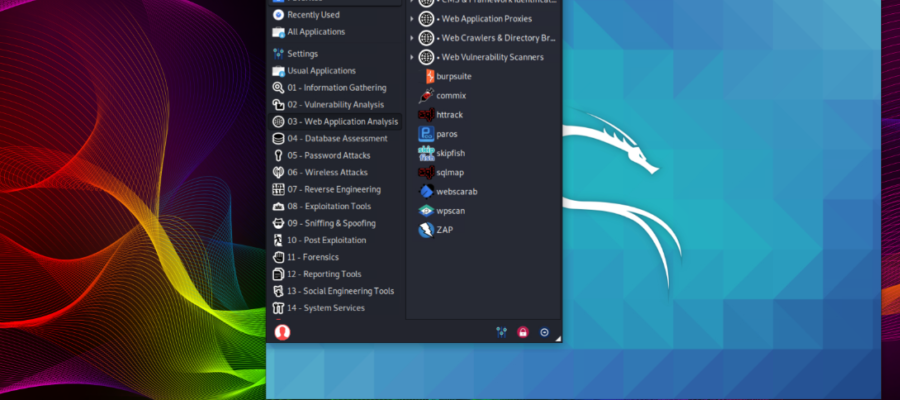Launch the paros proxy application
Viewport: 900px width, 400px height.
438,134
